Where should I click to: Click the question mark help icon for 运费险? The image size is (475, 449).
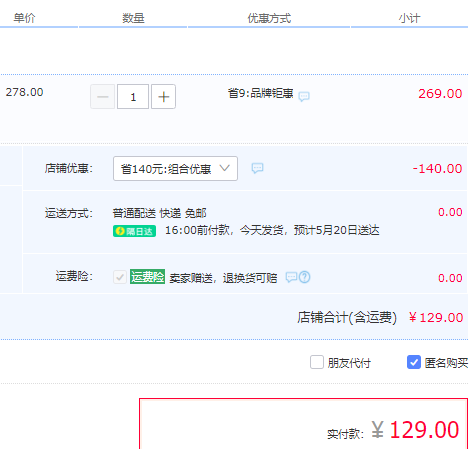point(304,277)
